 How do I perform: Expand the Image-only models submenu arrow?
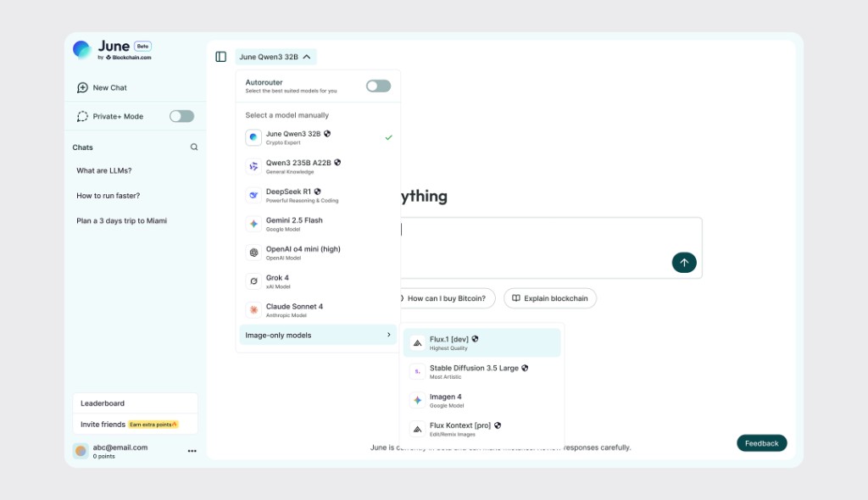388,335
